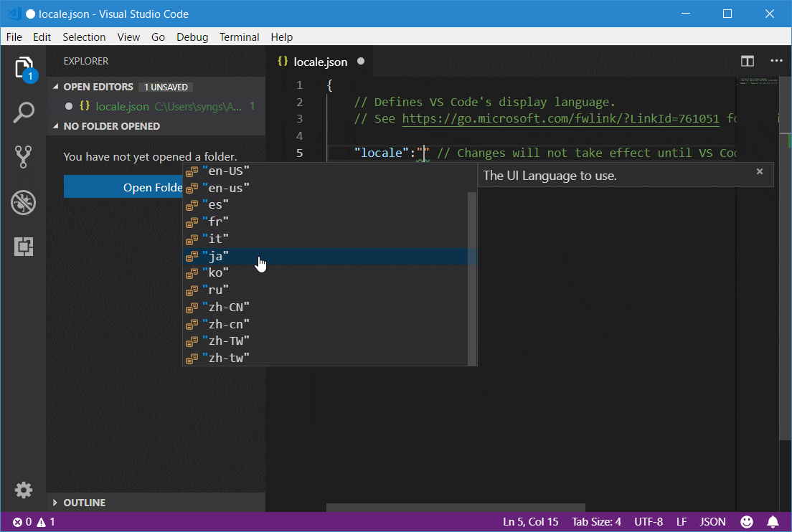The height and width of the screenshot is (532, 792).
Task: Choose the "ru" locale suggestion
Action: tap(325, 290)
